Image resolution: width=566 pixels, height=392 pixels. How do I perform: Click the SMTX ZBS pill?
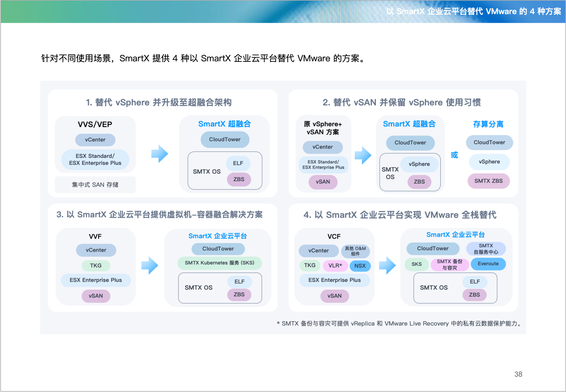pos(488,181)
